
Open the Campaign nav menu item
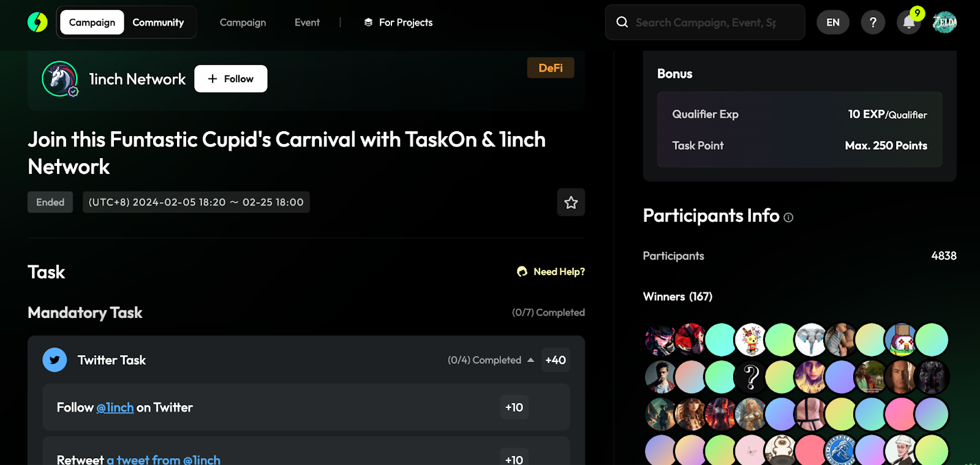243,23
